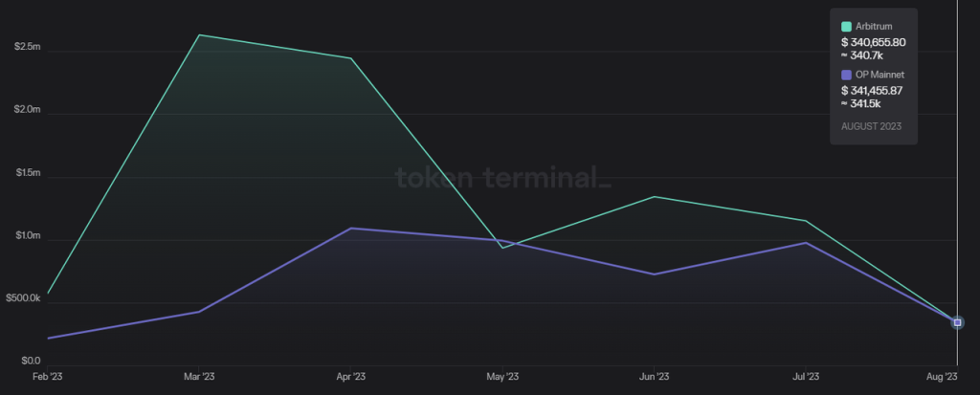Image resolution: width=980 pixels, height=395 pixels.
Task: Click the OP Mainnet purple legend swatch
Action: (x=846, y=75)
